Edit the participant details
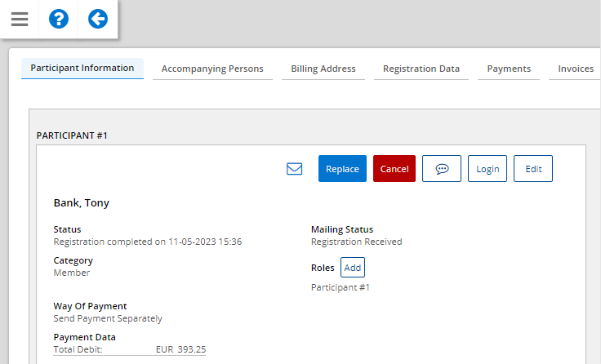 [533, 169]
